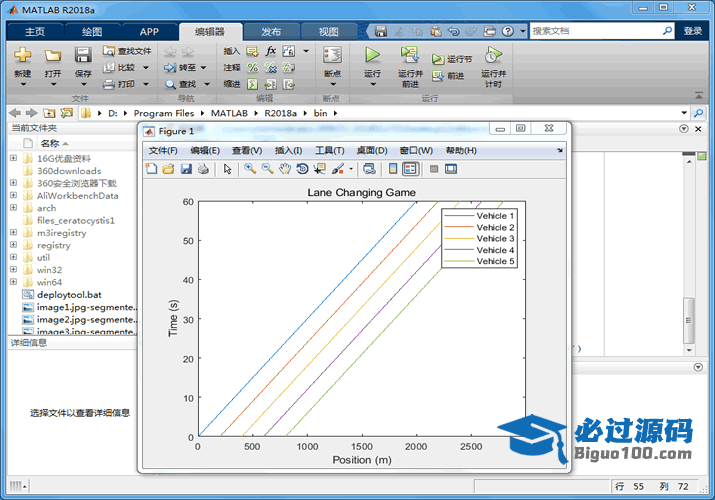The height and width of the screenshot is (500, 715).
Task: Click the Up one level folder button
Action: click(x=49, y=113)
